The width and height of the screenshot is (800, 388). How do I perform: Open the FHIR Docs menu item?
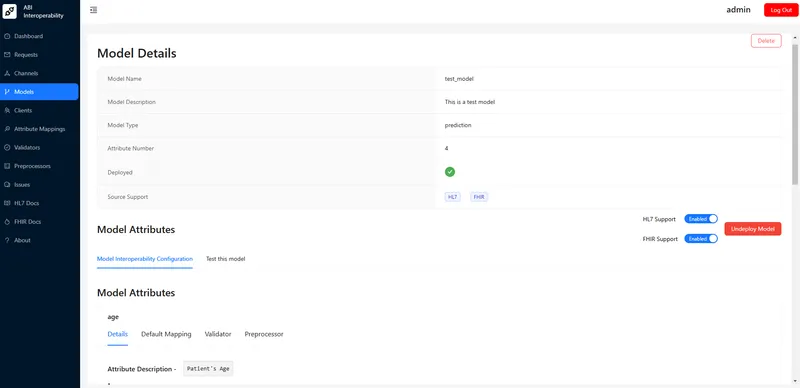[39, 222]
